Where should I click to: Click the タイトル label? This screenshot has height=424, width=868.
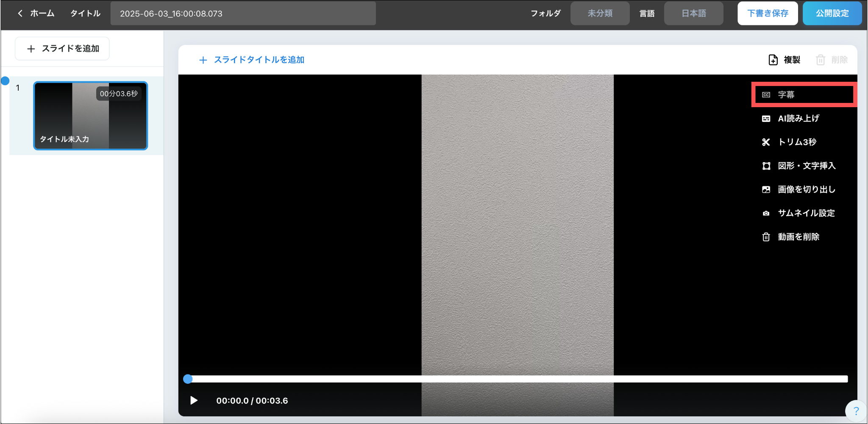tap(85, 14)
